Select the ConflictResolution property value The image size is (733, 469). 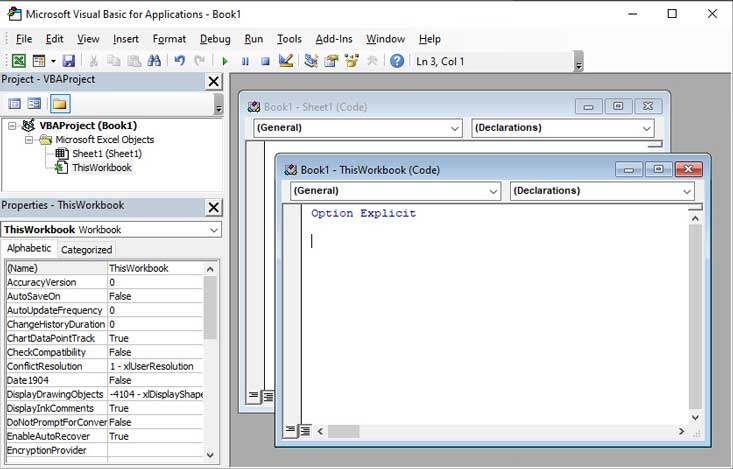(x=155, y=367)
